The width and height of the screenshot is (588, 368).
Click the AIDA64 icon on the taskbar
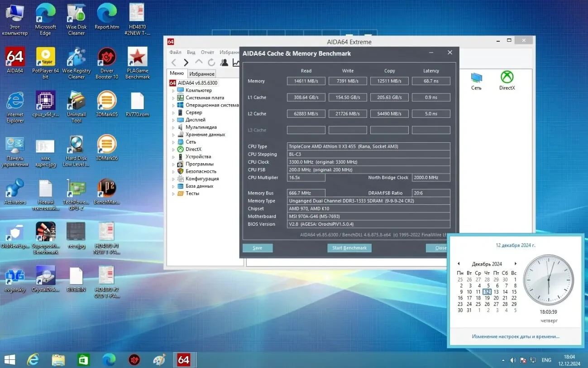[x=184, y=359]
